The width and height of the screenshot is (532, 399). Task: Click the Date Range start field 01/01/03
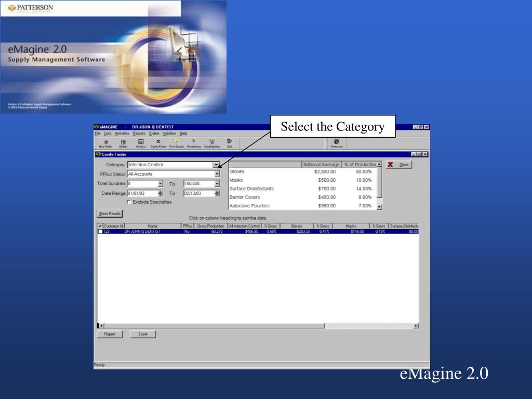coord(142,193)
